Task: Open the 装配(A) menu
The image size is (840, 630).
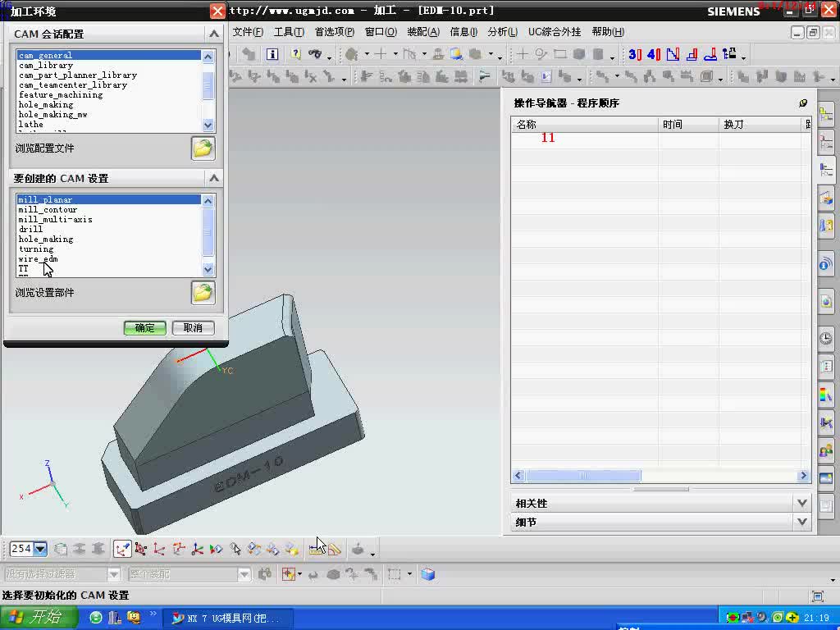Action: [x=423, y=32]
